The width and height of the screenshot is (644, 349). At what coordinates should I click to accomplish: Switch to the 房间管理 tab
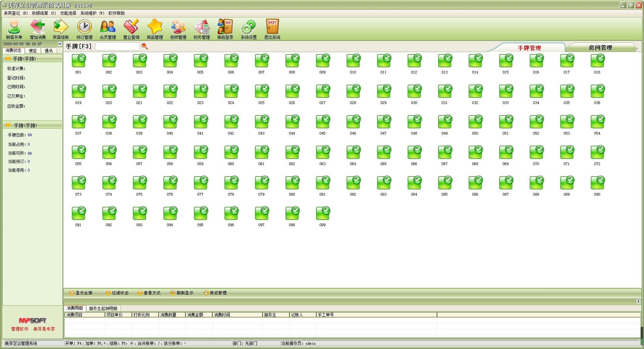point(600,48)
